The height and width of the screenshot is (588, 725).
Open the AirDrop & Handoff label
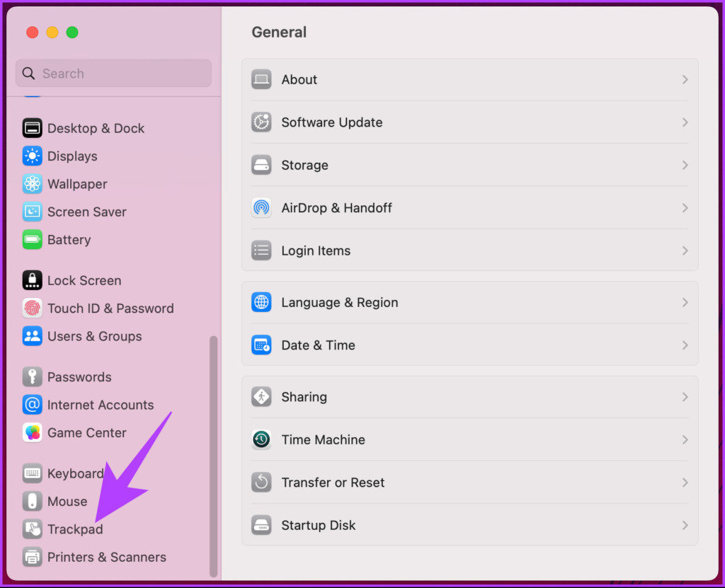(x=336, y=208)
